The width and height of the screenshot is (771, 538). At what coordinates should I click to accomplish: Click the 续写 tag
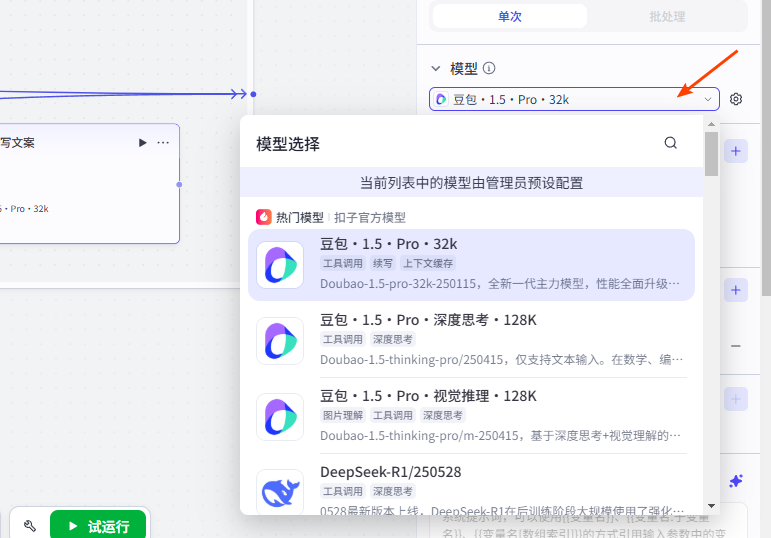383,264
